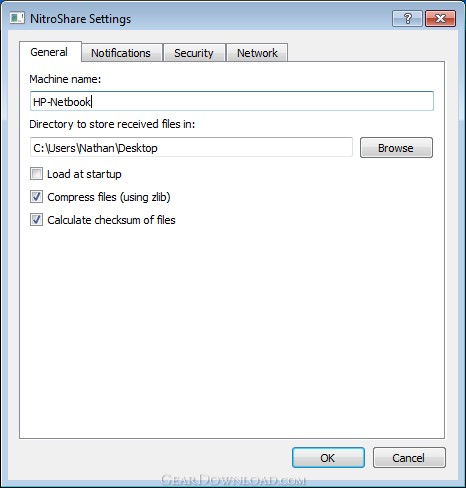Click the Browse button

pos(396,148)
